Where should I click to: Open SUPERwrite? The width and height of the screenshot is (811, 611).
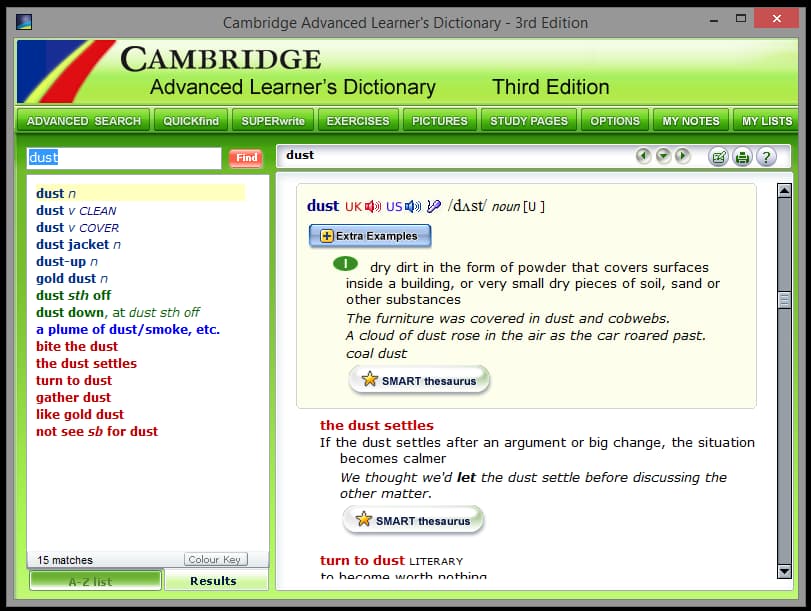click(273, 121)
